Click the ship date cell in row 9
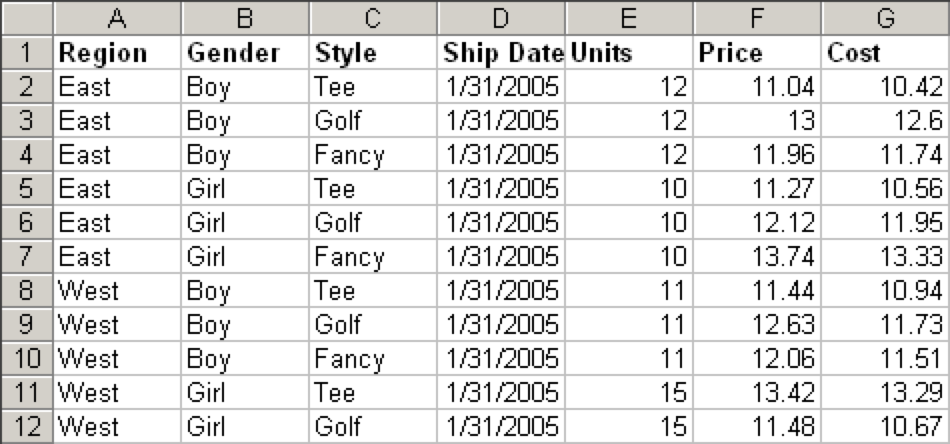The image size is (950, 444). (501, 323)
